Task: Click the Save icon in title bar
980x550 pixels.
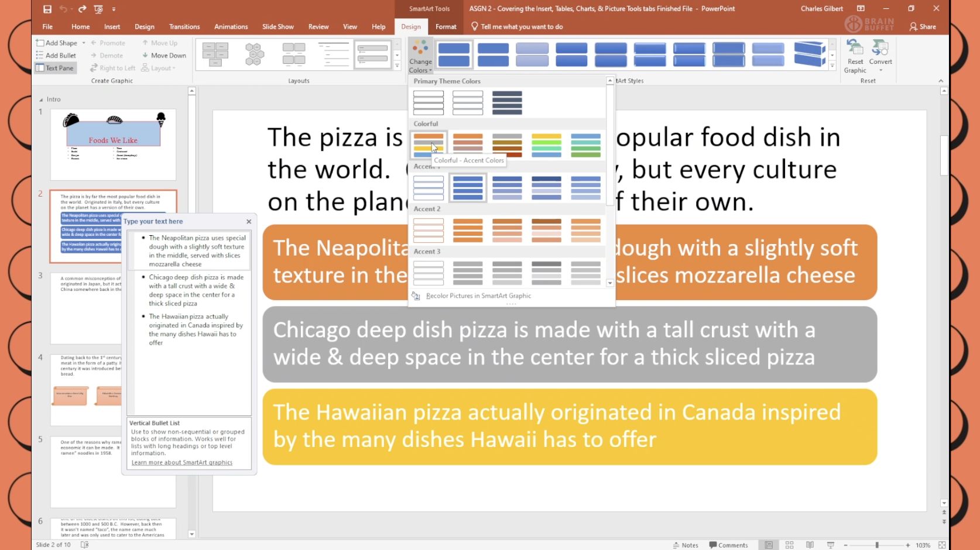Action: (47, 9)
